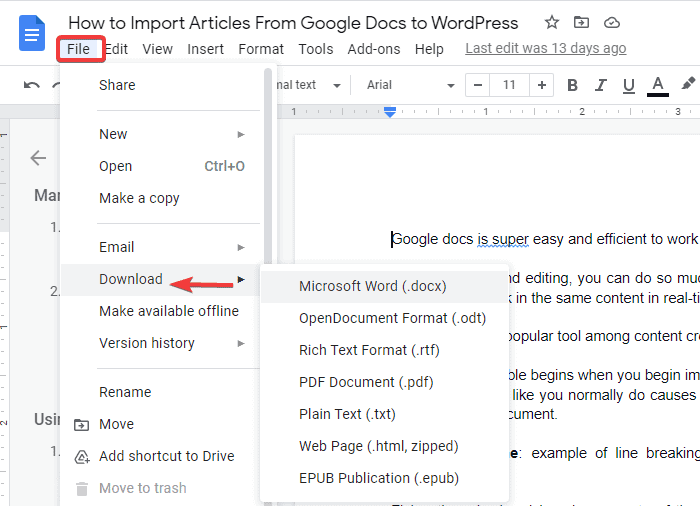The width and height of the screenshot is (700, 506).
Task: Click Add shortcut to Drive
Action: click(166, 456)
